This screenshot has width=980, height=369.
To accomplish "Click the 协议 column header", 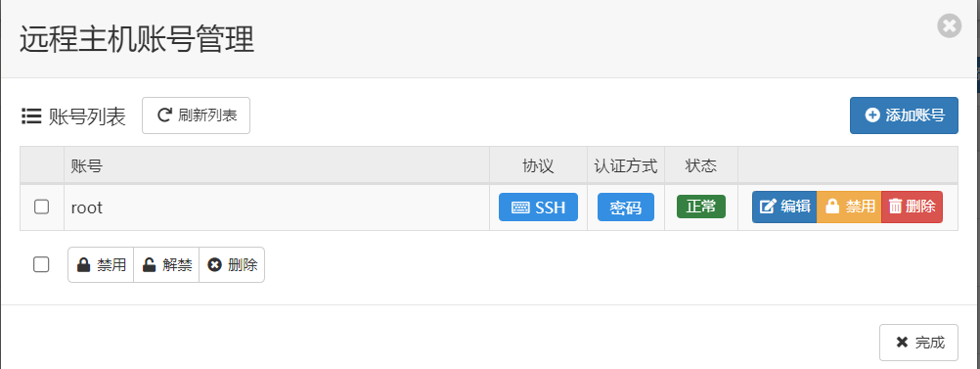I will [x=538, y=165].
